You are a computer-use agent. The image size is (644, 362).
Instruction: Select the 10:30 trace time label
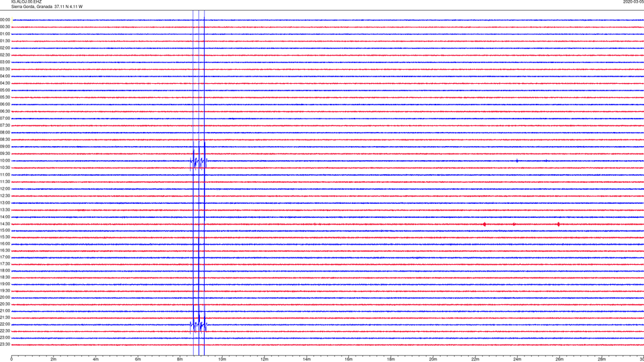pyautogui.click(x=5, y=168)
